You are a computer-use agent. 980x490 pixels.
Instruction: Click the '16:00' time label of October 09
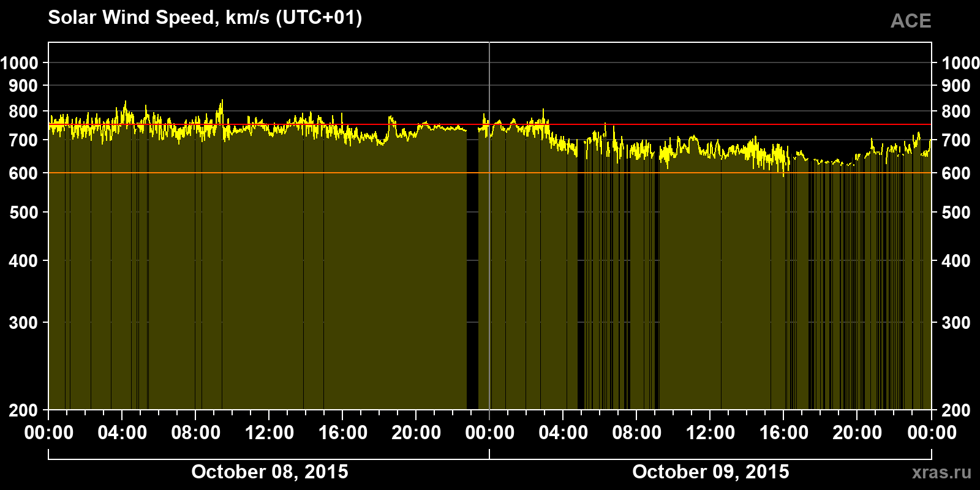(x=784, y=433)
